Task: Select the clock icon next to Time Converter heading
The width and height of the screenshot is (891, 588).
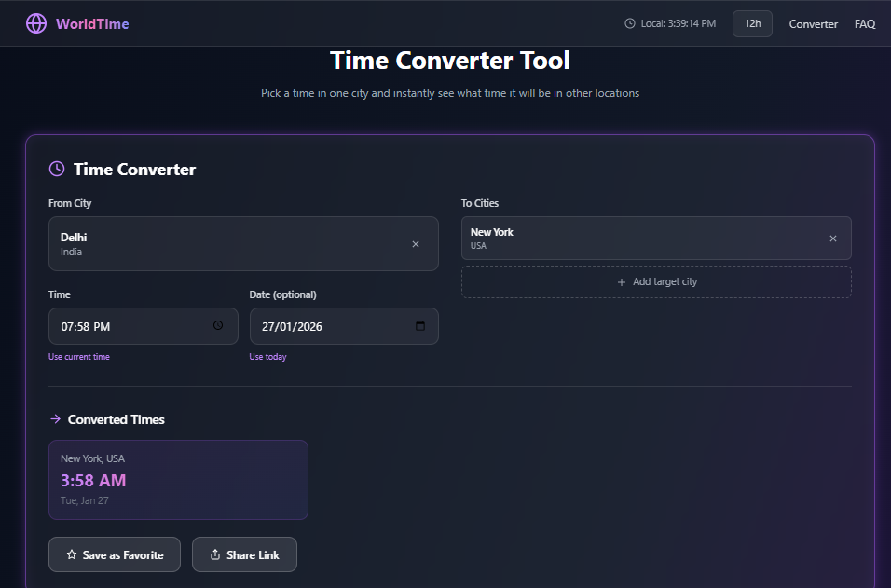Action: coord(56,169)
